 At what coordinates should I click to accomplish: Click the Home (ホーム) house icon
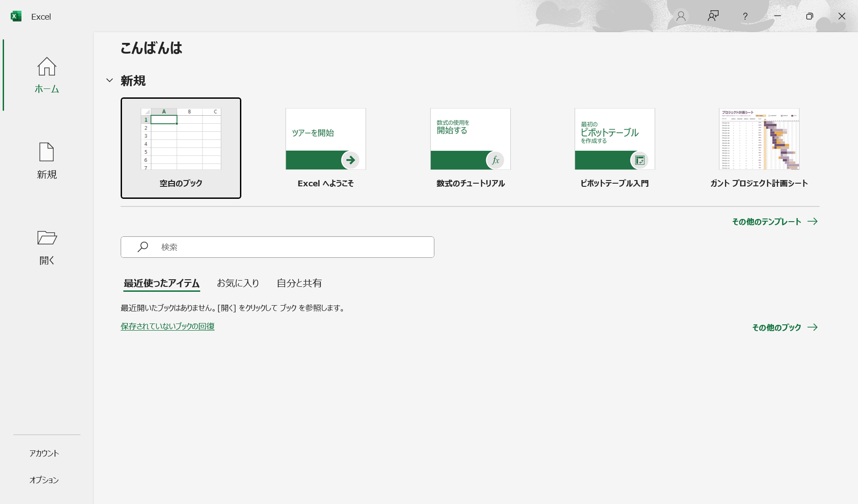pyautogui.click(x=46, y=67)
